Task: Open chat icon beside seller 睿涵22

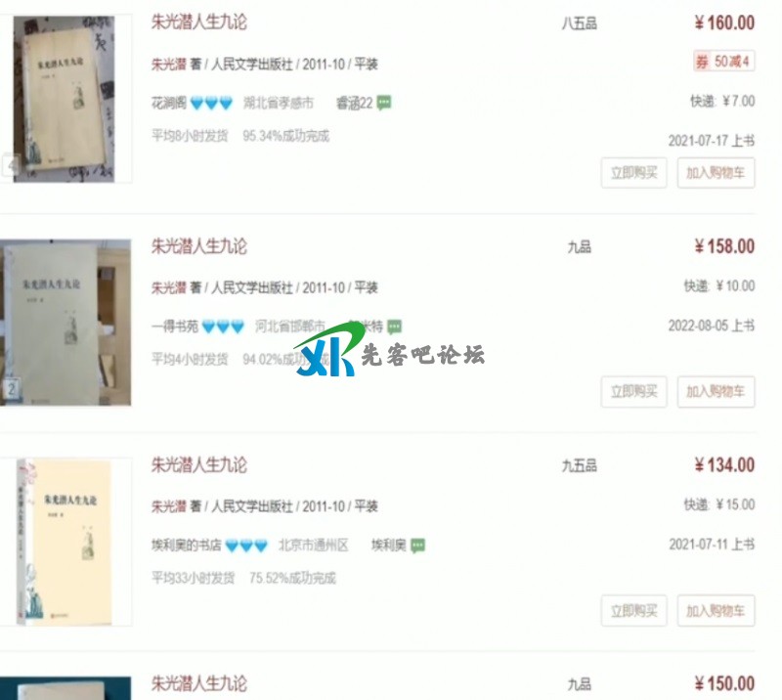Action: [384, 103]
